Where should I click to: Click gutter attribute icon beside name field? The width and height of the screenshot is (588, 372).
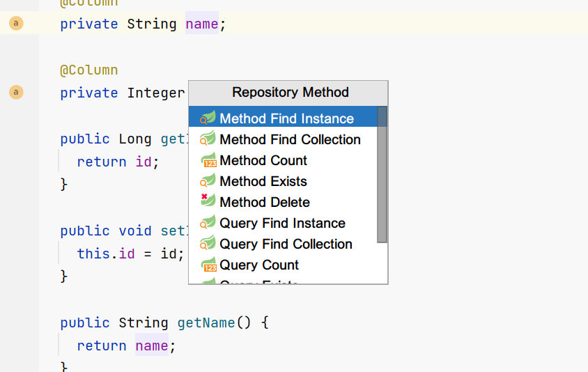[16, 23]
